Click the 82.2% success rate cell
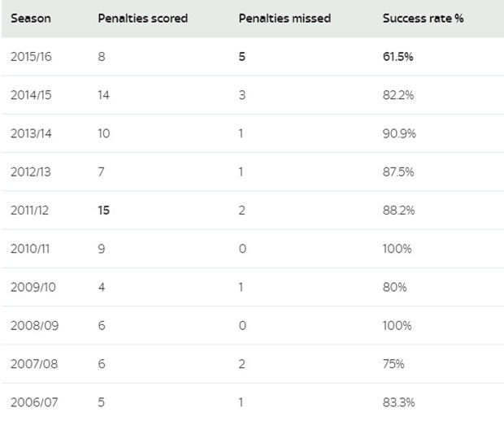 click(399, 95)
